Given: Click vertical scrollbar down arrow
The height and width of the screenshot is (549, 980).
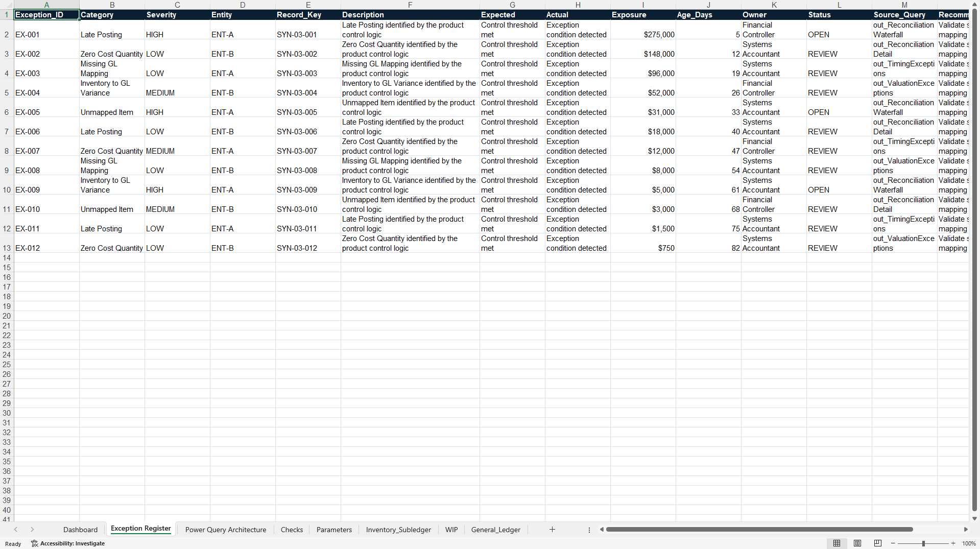Looking at the screenshot, I should (974, 518).
